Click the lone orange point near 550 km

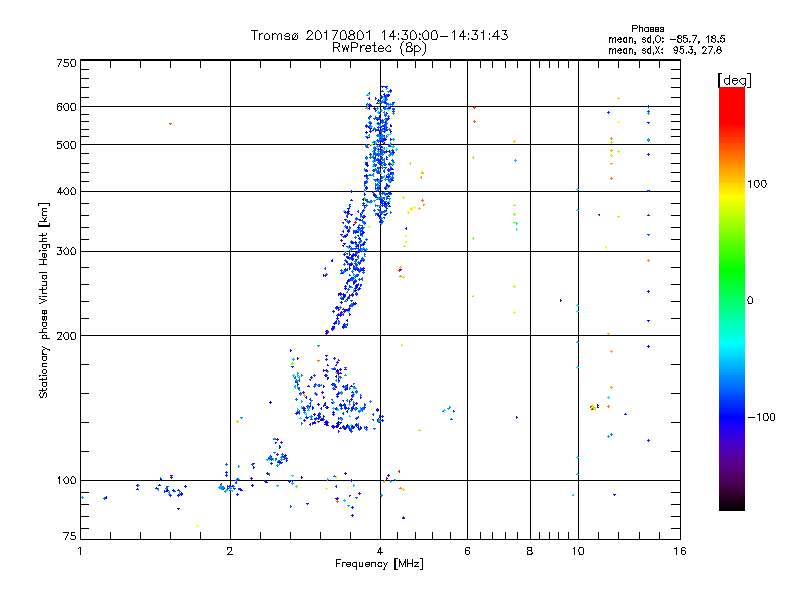(x=170, y=123)
